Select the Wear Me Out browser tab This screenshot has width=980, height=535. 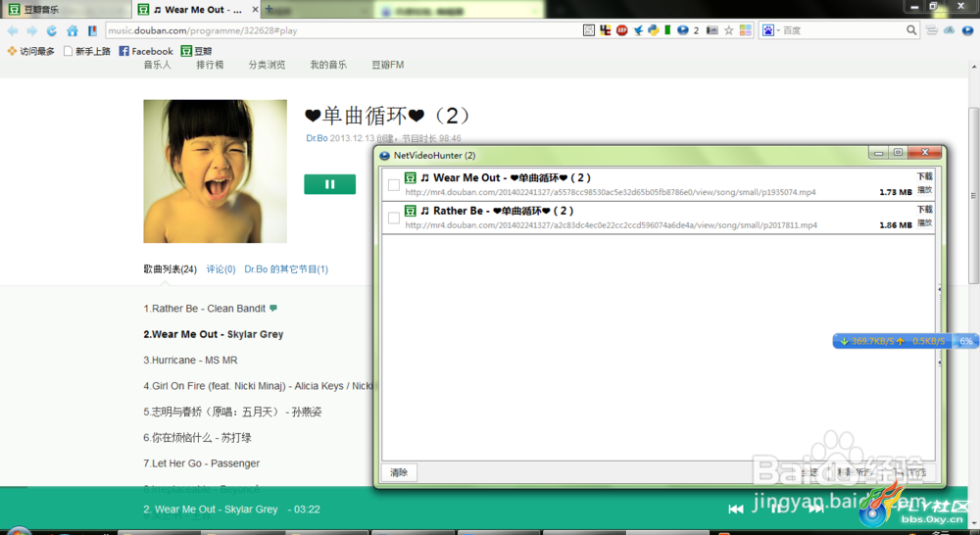[x=197, y=10]
